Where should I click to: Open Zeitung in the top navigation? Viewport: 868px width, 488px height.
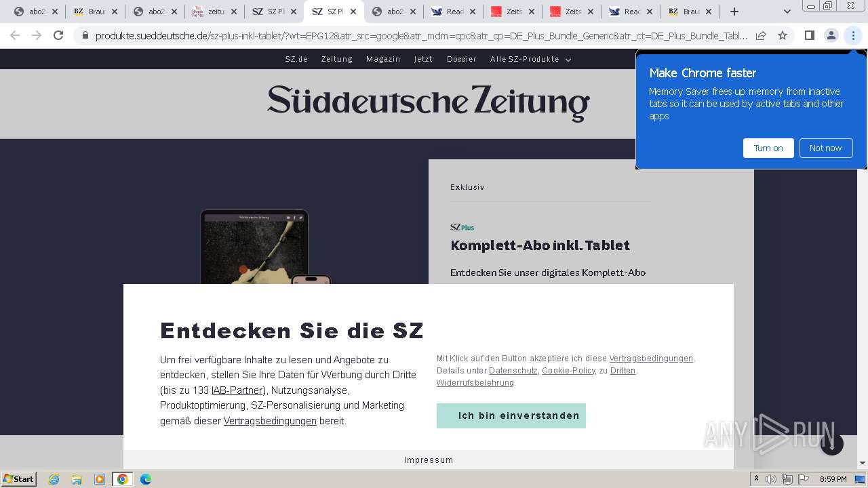point(337,59)
